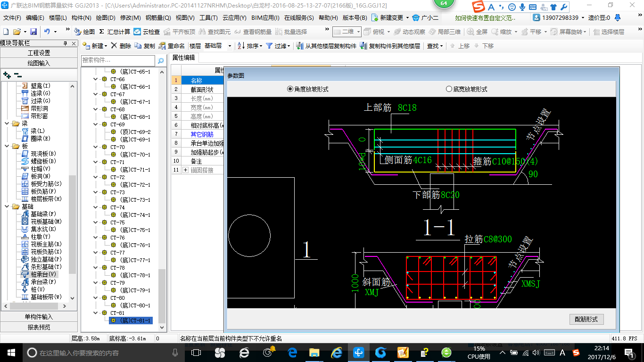Image resolution: width=644 pixels, height=362 pixels.
Task: Click the 如何快速布置自定义范.. link
Action: pyautogui.click(x=486, y=17)
